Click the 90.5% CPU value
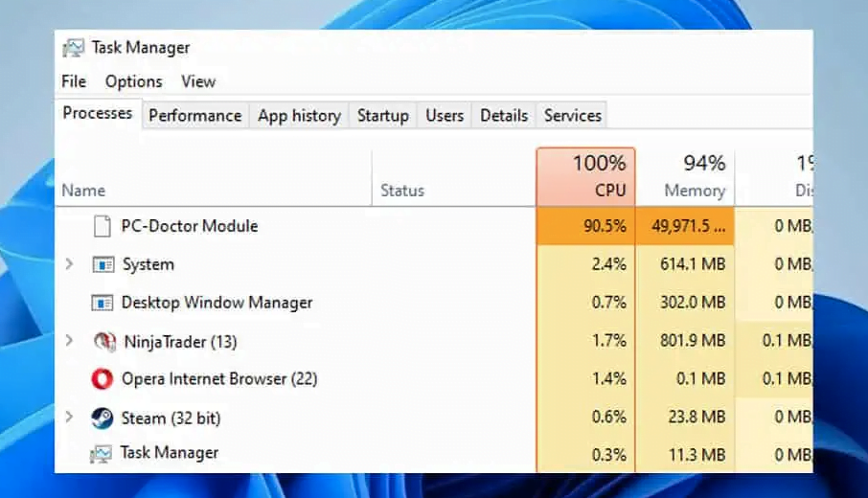This screenshot has width=868, height=498. tap(605, 226)
